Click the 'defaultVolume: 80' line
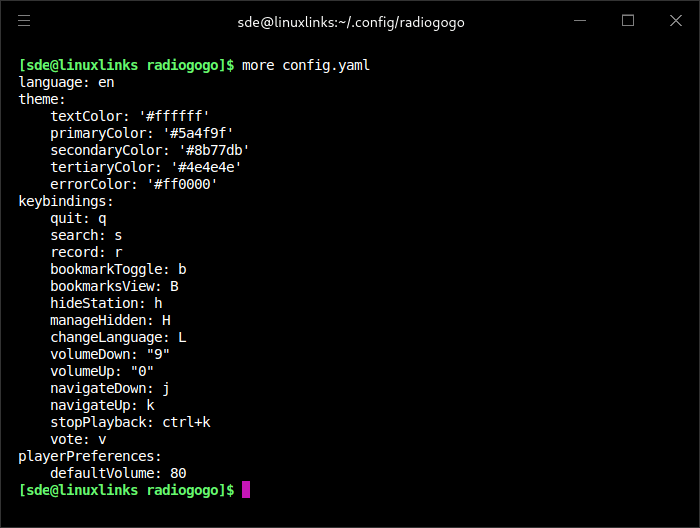The height and width of the screenshot is (528, 700). click(118, 473)
